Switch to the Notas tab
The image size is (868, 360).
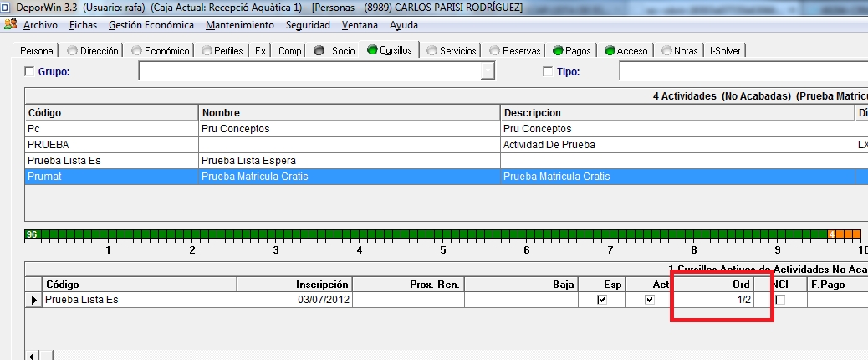(x=679, y=50)
